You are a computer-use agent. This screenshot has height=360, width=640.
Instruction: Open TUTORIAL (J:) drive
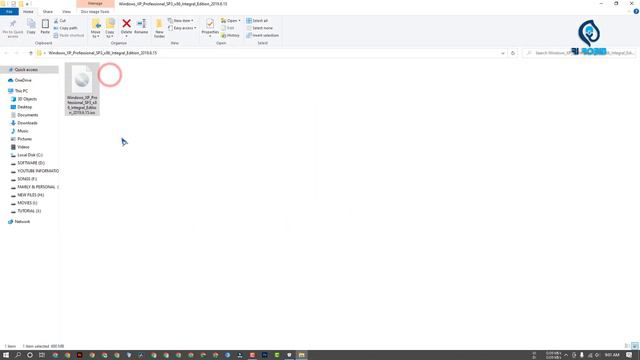click(29, 211)
